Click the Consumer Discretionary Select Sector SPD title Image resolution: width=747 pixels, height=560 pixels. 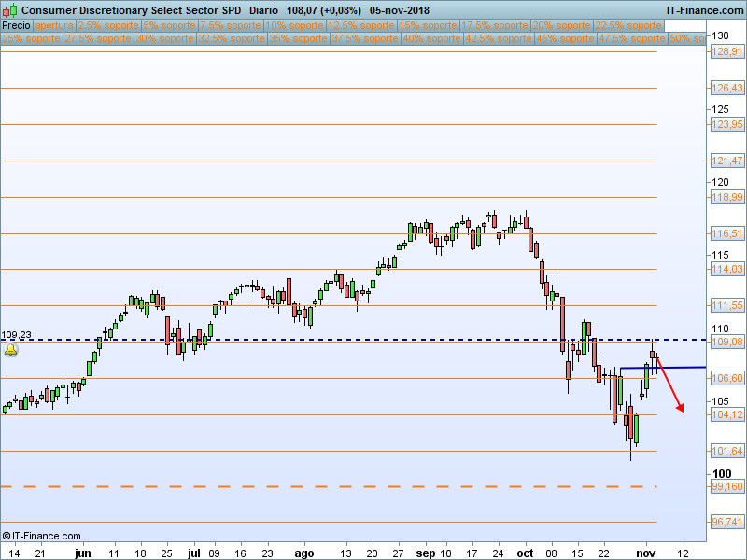pyautogui.click(x=131, y=10)
